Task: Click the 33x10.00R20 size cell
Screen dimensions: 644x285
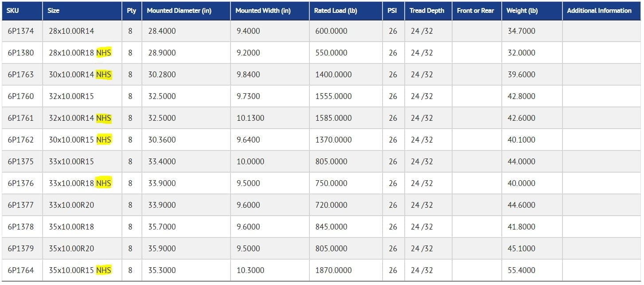Action: 71,205
